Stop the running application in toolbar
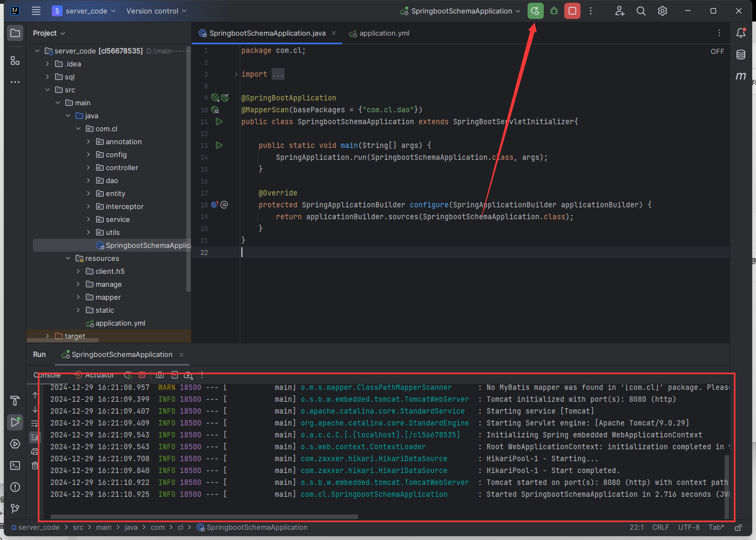The height and width of the screenshot is (540, 756). (572, 11)
